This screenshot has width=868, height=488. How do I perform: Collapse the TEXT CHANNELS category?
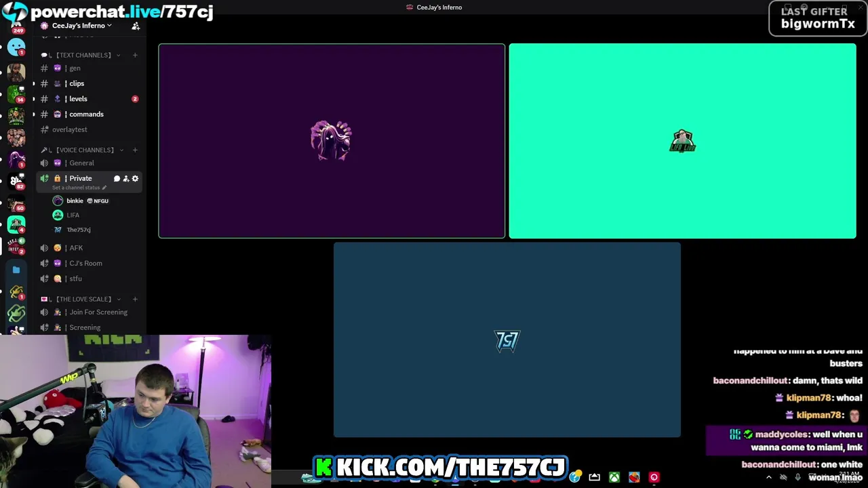(x=83, y=55)
